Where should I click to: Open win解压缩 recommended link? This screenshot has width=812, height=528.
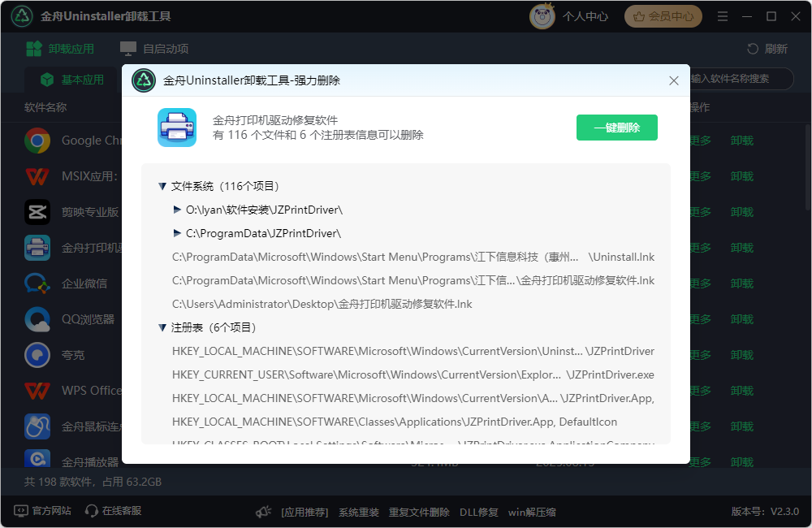pos(532,513)
